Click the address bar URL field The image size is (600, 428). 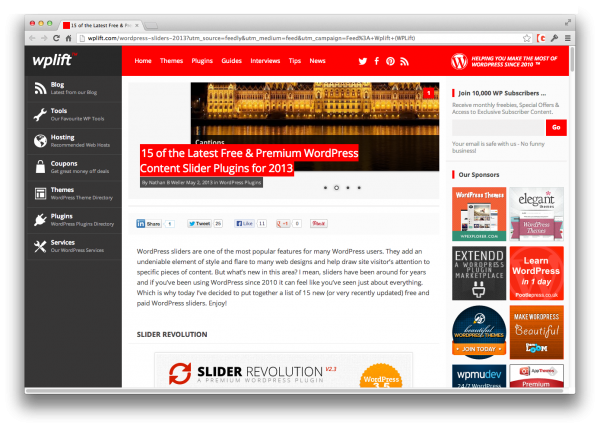coord(298,38)
